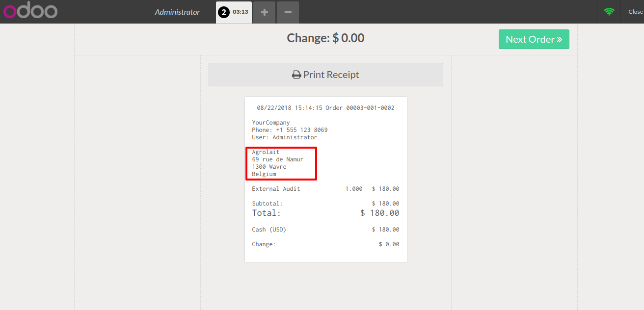644x310 pixels.
Task: Click the Administrator username label
Action: click(x=177, y=12)
